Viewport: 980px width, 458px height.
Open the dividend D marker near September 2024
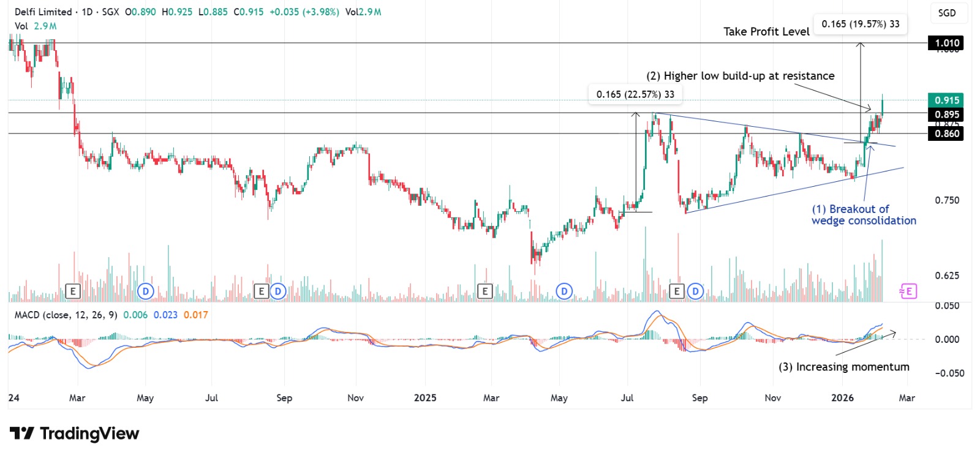pos(278,291)
